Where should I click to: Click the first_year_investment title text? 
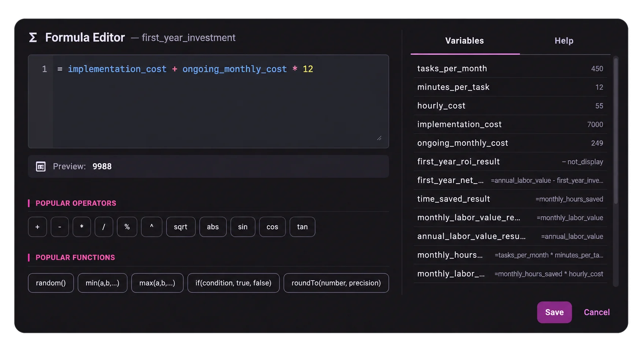click(189, 38)
